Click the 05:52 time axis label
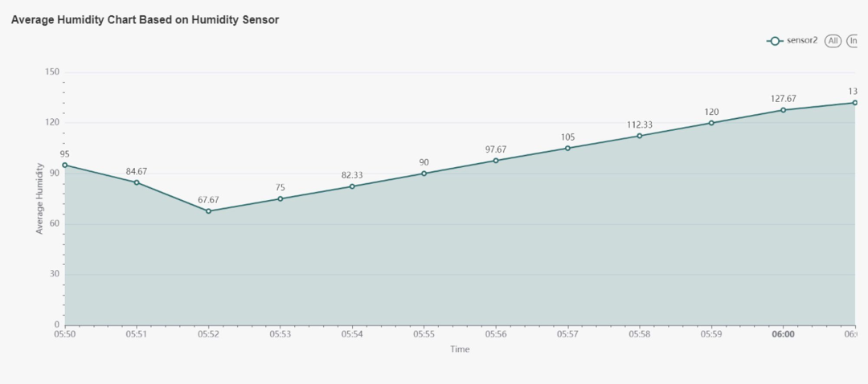868x384 pixels. point(208,335)
